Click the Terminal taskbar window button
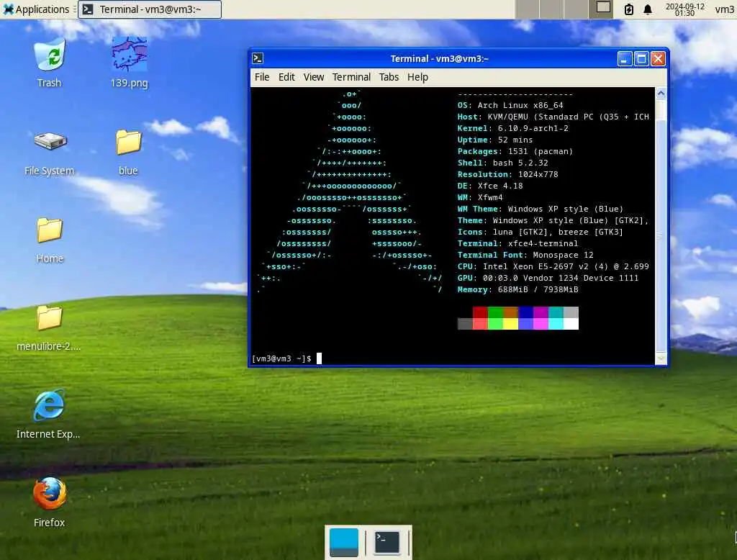This screenshot has width=737, height=560. [x=150, y=9]
